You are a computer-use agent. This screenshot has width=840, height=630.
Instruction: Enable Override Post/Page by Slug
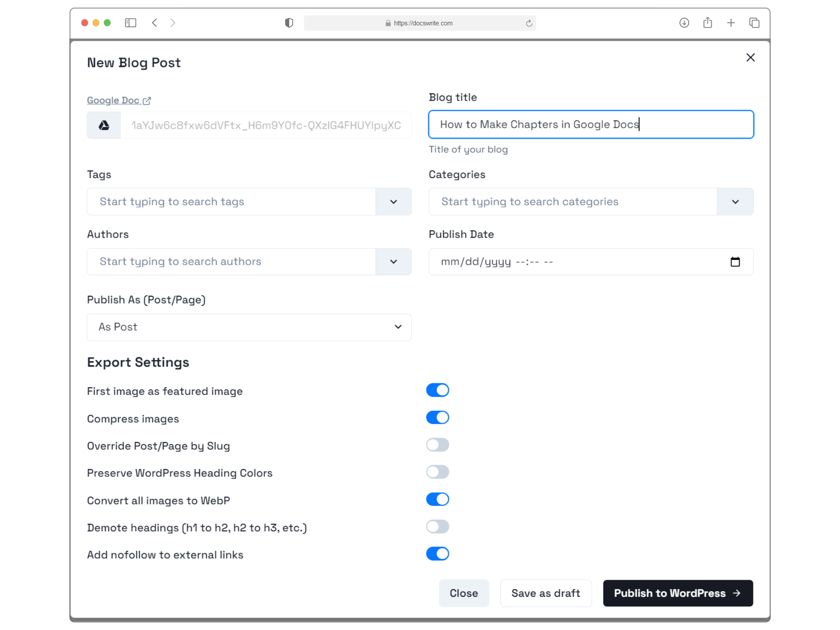(438, 444)
